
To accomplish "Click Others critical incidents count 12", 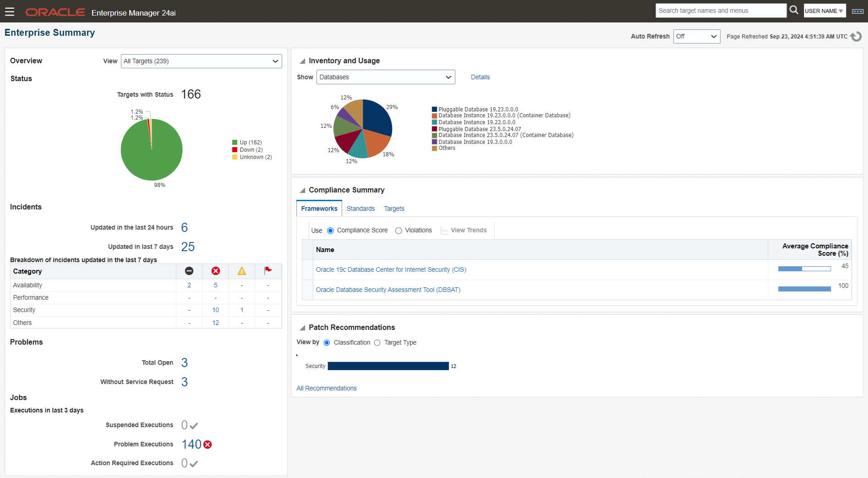I will click(216, 323).
